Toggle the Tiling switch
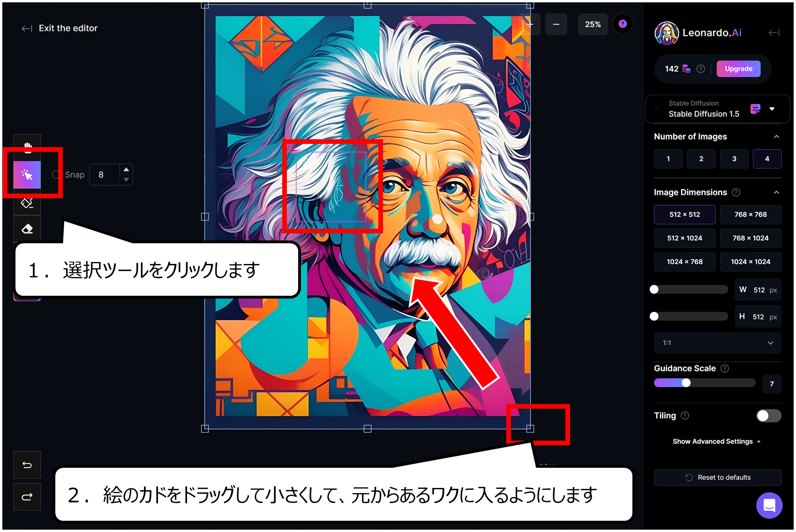This screenshot has width=796, height=532. tap(769, 416)
